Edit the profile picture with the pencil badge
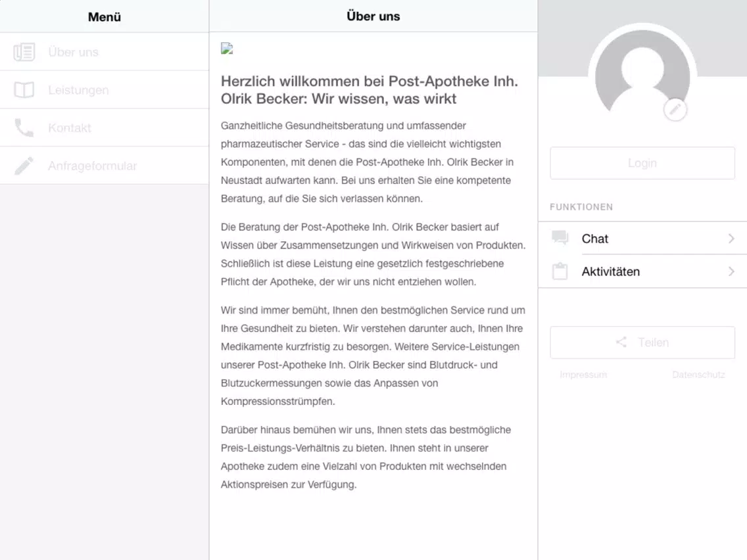Image resolution: width=747 pixels, height=560 pixels. click(x=675, y=110)
